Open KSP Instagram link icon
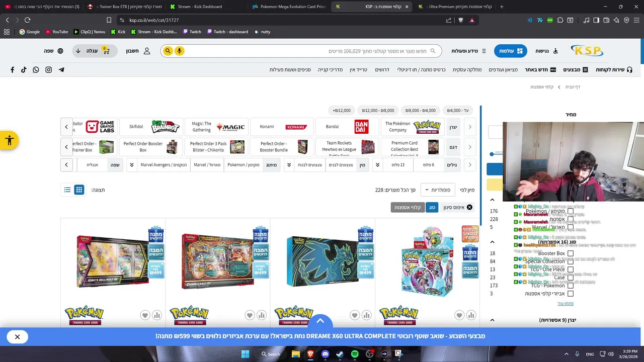 click(x=49, y=69)
